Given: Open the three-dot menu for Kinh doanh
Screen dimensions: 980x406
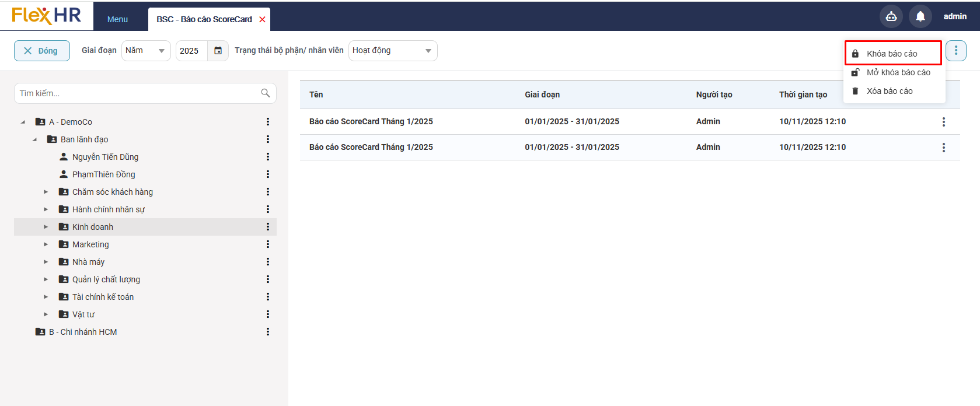Looking at the screenshot, I should point(268,227).
